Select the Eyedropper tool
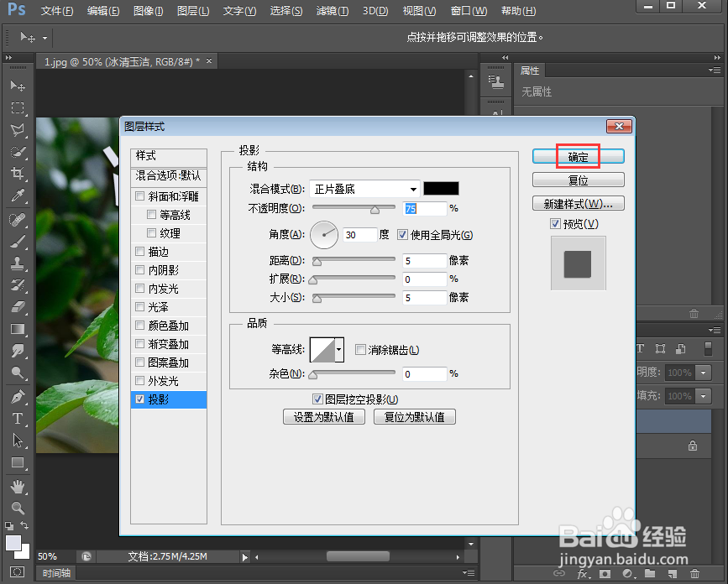 tap(18, 196)
